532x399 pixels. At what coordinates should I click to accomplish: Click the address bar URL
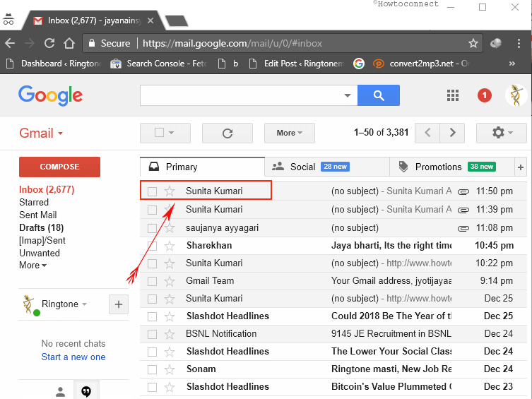(x=232, y=43)
